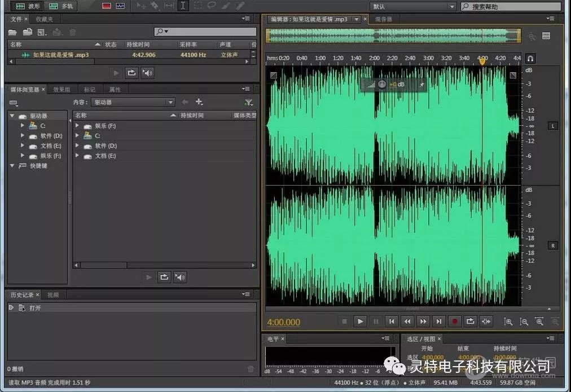Toggle the L left channel button

click(x=553, y=126)
